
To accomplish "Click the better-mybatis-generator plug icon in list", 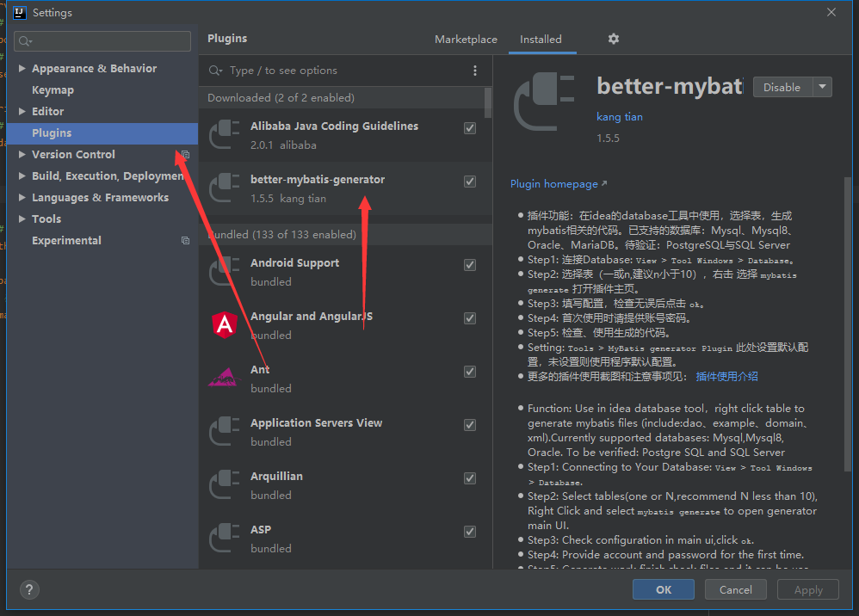I will pyautogui.click(x=225, y=188).
